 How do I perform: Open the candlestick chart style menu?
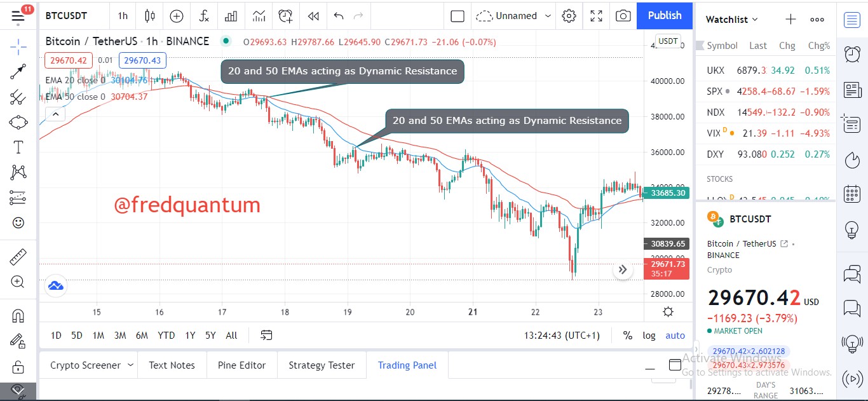click(150, 16)
